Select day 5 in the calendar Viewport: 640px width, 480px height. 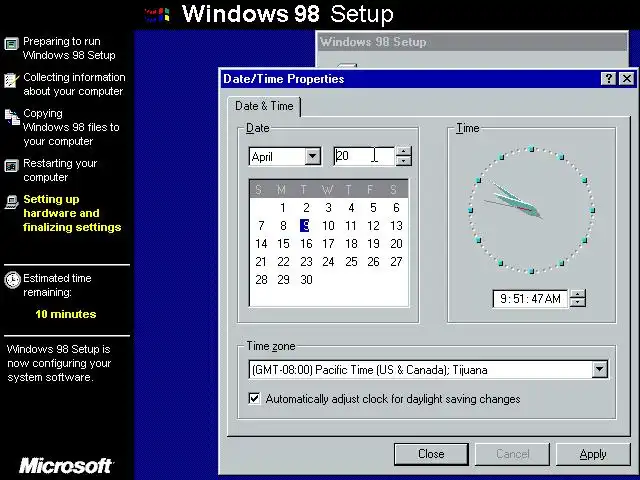[373, 208]
